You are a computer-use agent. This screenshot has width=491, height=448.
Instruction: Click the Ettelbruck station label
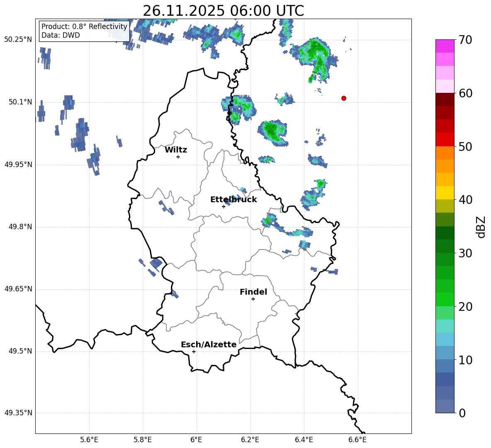pos(233,200)
